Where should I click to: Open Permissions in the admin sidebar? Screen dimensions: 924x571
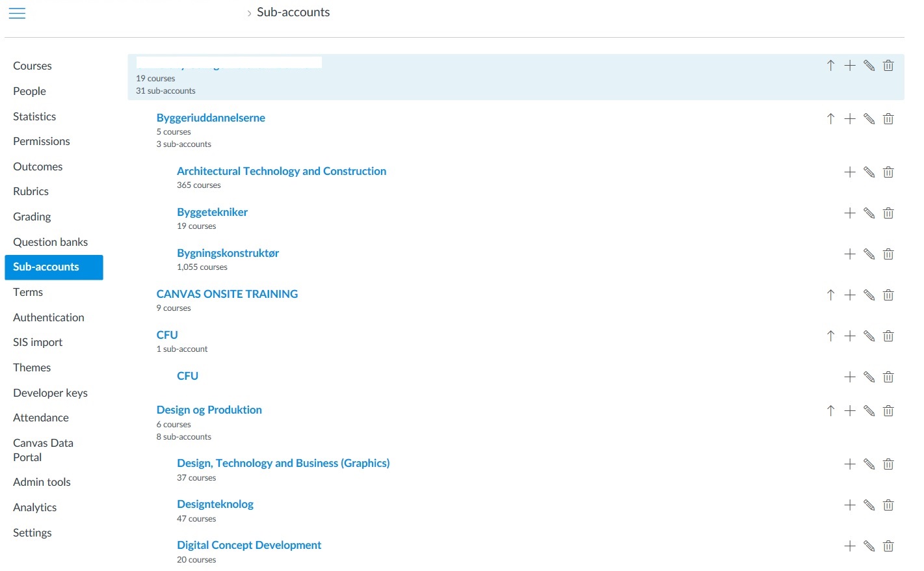pos(41,141)
